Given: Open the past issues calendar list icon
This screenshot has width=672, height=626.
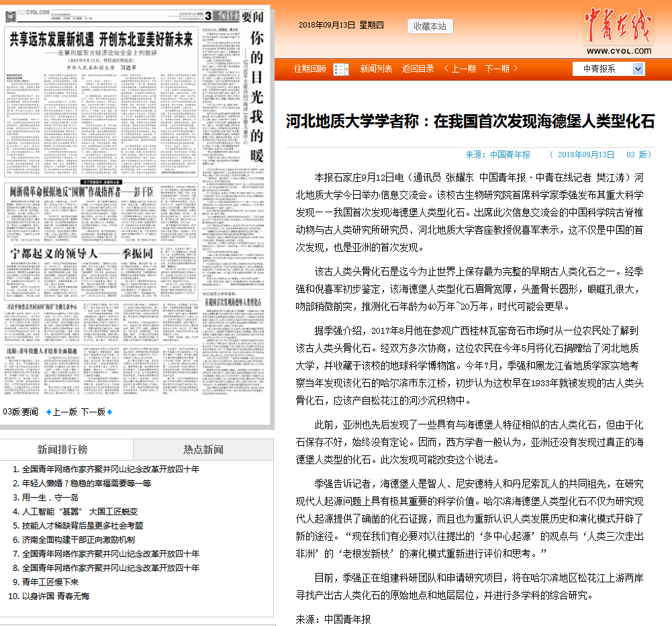Looking at the screenshot, I should point(340,69).
